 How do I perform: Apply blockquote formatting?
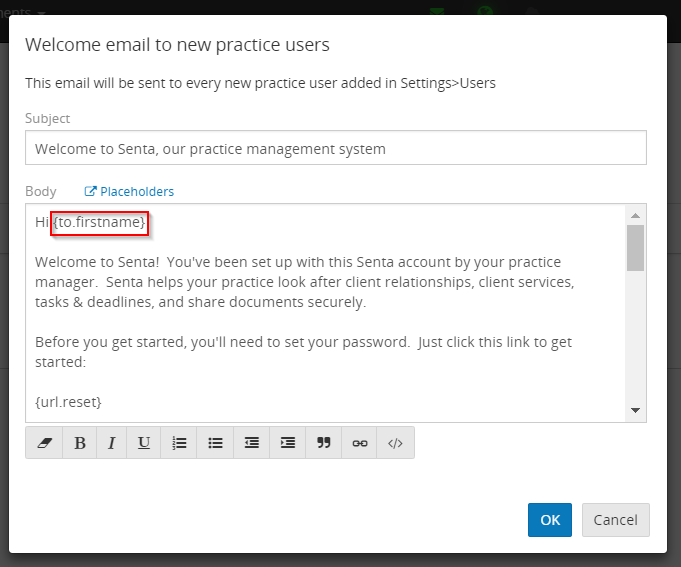324,443
